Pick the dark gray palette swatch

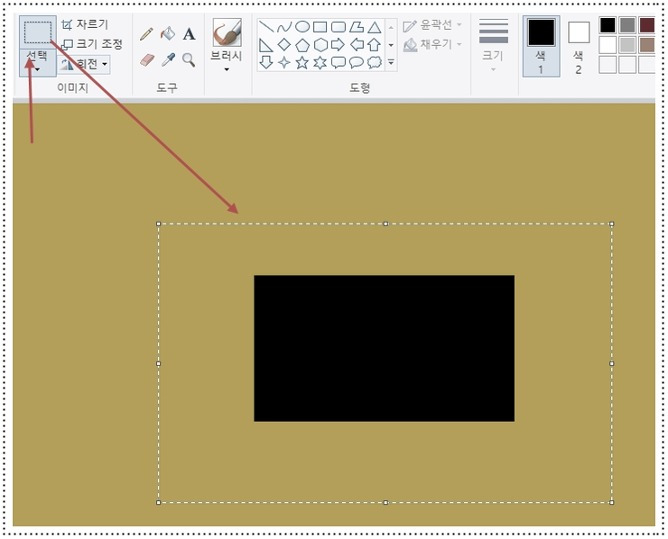628,25
